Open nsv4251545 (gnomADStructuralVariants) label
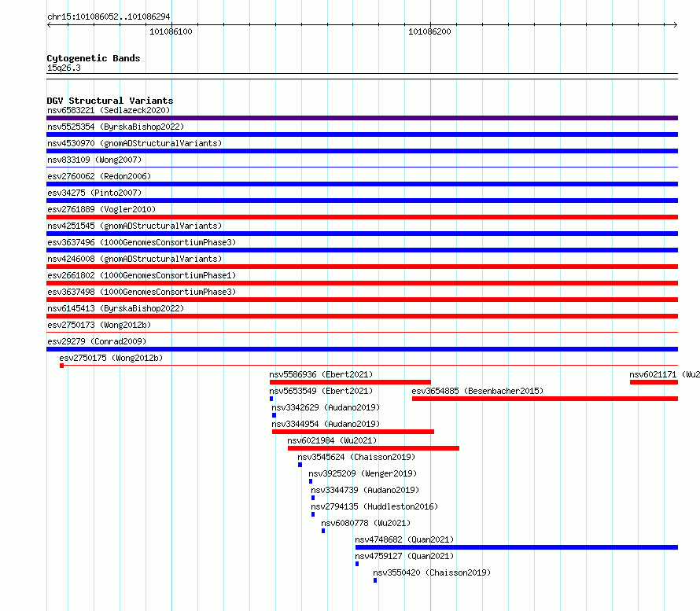Screen dimensions: 700x611 134,226
